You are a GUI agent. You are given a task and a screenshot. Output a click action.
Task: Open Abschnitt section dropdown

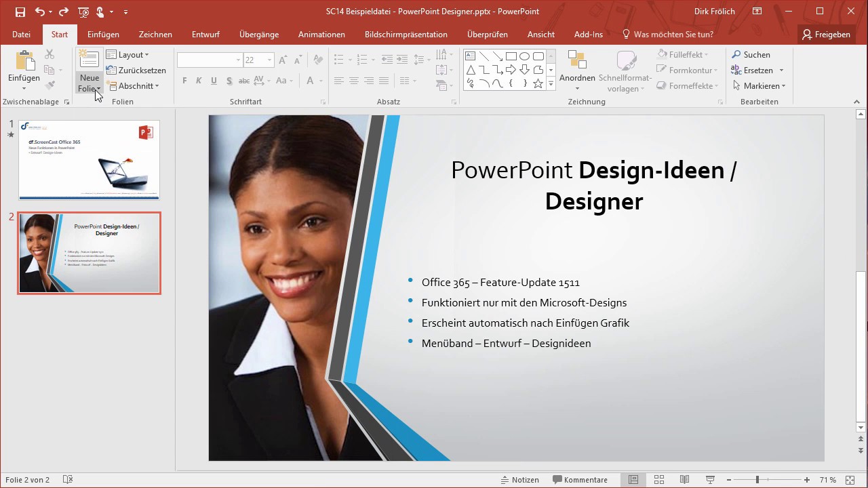pyautogui.click(x=132, y=86)
